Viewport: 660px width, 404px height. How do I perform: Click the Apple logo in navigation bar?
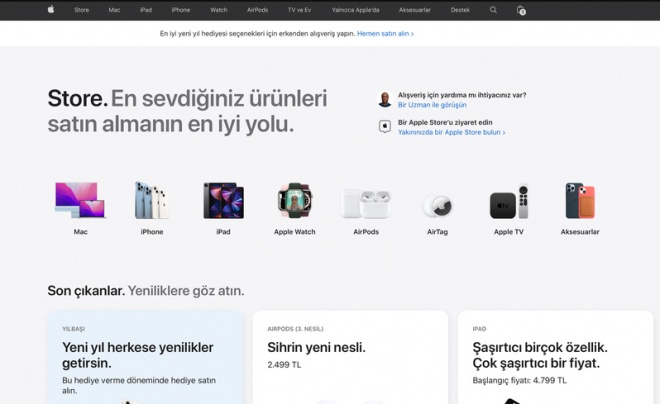pyautogui.click(x=51, y=10)
